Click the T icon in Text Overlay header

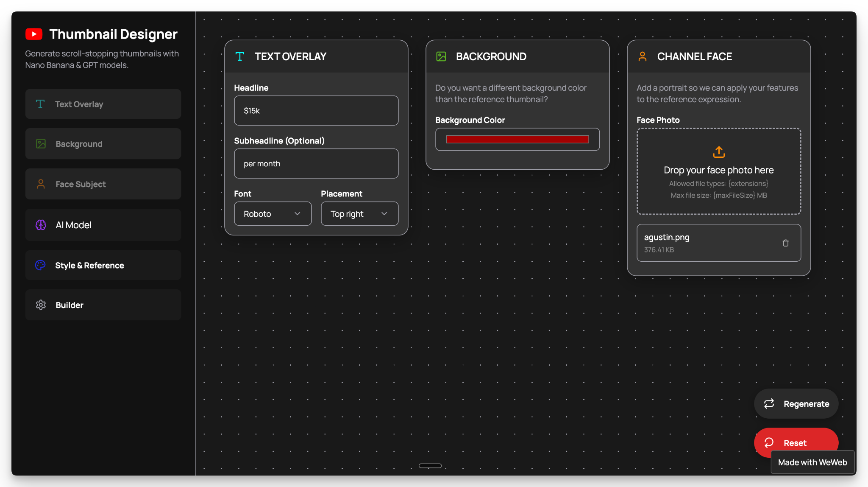pyautogui.click(x=240, y=56)
